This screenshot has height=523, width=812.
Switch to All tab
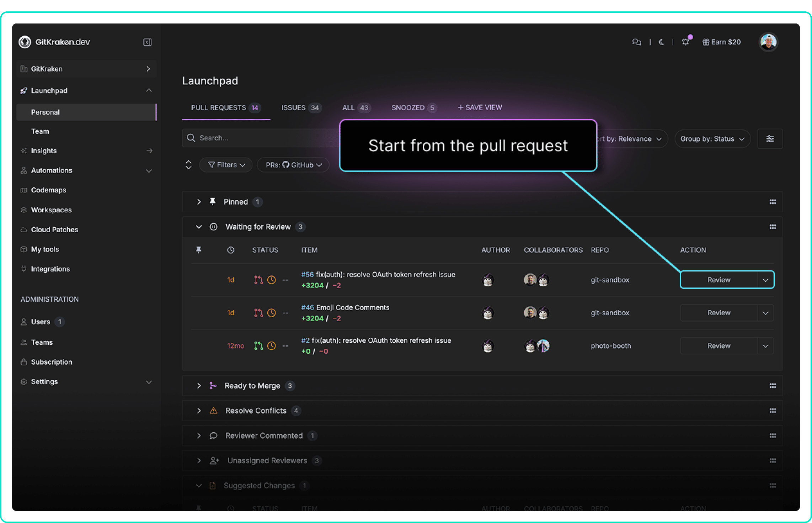(x=356, y=107)
